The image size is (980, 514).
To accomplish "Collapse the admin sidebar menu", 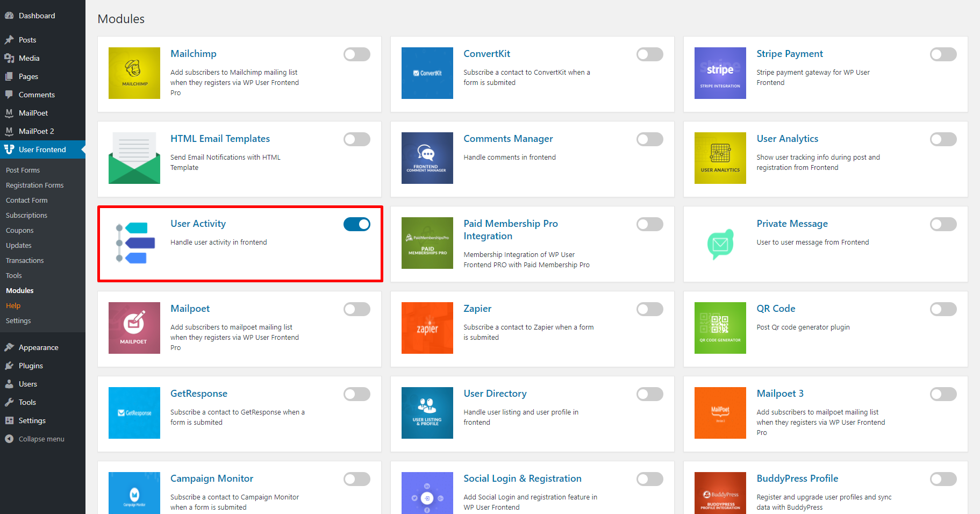I will click(x=42, y=439).
